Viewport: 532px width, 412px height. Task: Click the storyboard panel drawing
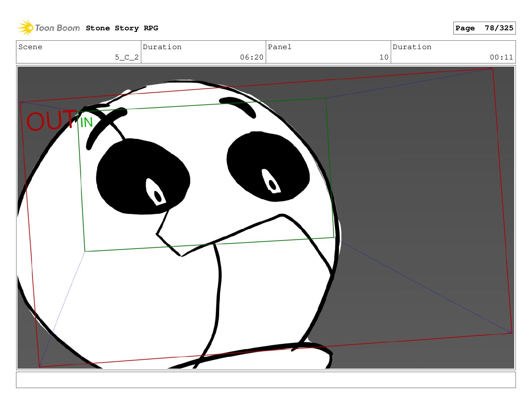(x=266, y=218)
